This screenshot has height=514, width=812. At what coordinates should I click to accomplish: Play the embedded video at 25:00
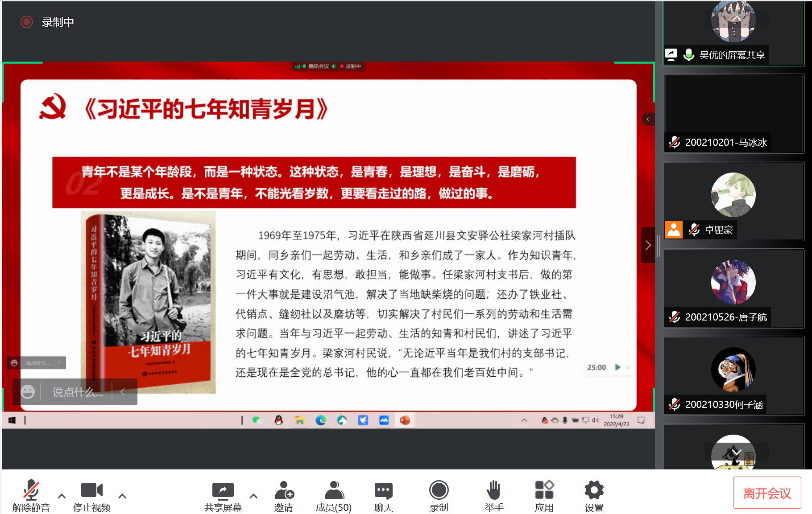pyautogui.click(x=618, y=367)
